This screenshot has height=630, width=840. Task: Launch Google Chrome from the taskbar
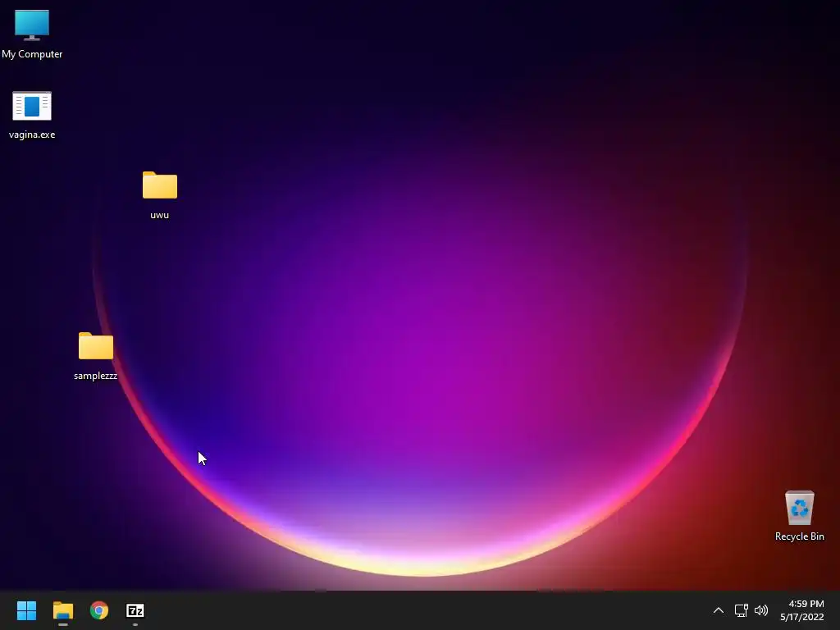coord(99,610)
